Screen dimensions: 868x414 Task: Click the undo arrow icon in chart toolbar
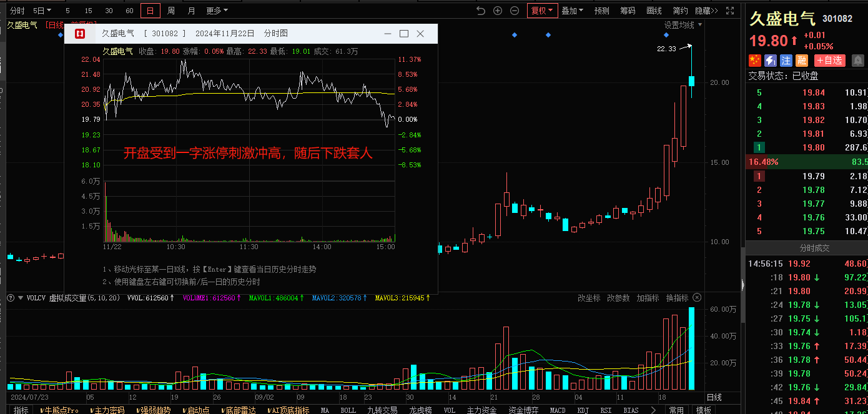(x=480, y=11)
